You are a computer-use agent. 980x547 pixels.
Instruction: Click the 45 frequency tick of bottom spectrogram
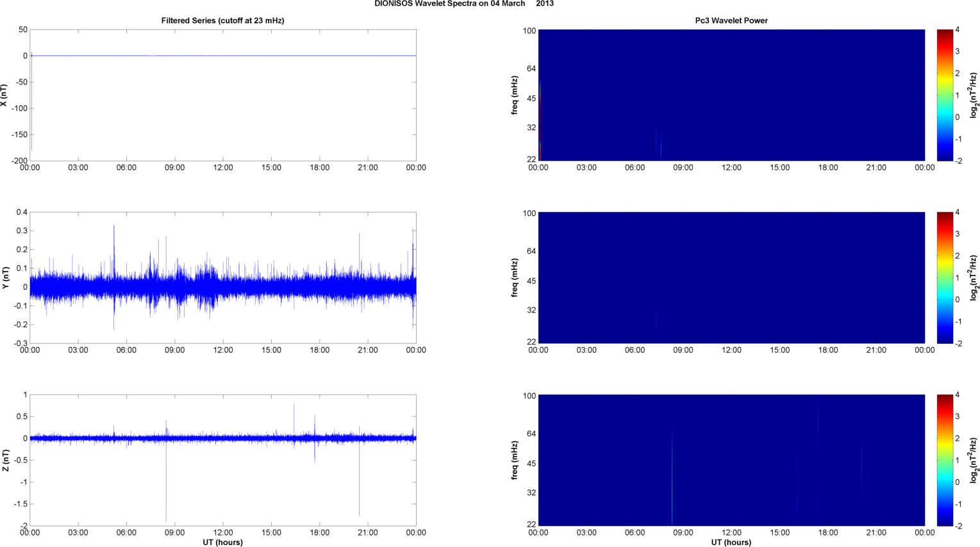[x=531, y=464]
